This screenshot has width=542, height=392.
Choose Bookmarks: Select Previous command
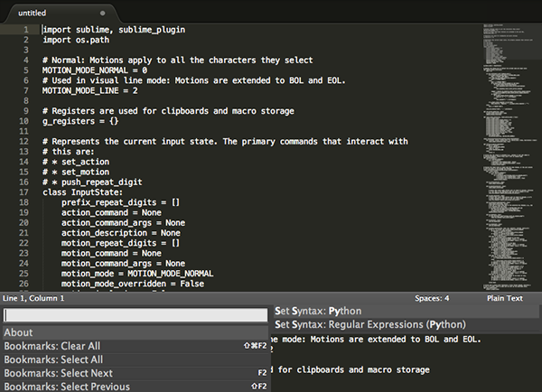[x=135, y=387]
